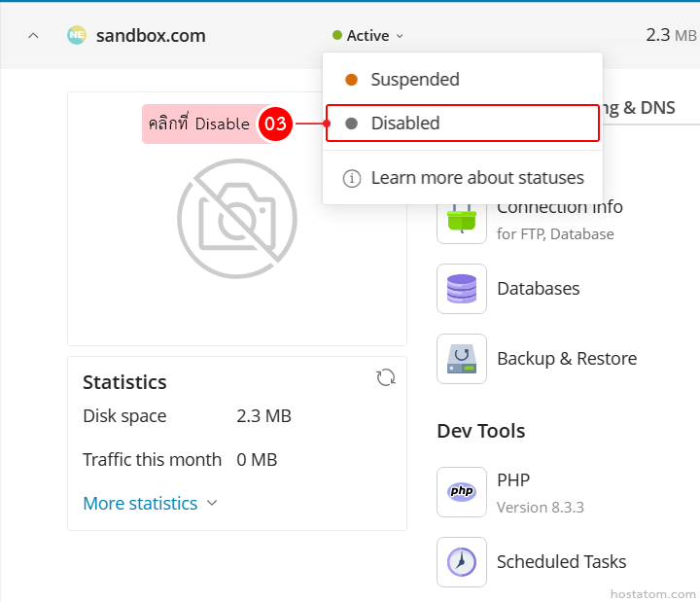Click the refresh statistics icon
This screenshot has height=602, width=700.
click(386, 377)
